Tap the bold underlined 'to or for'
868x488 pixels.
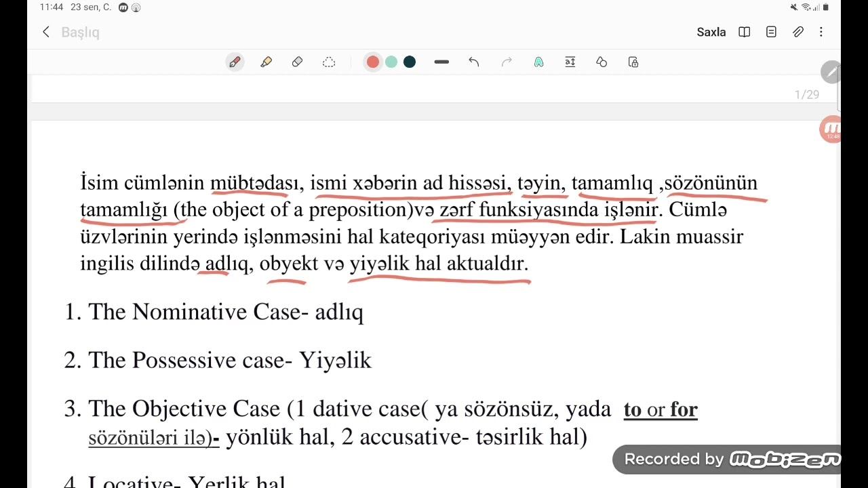660,409
